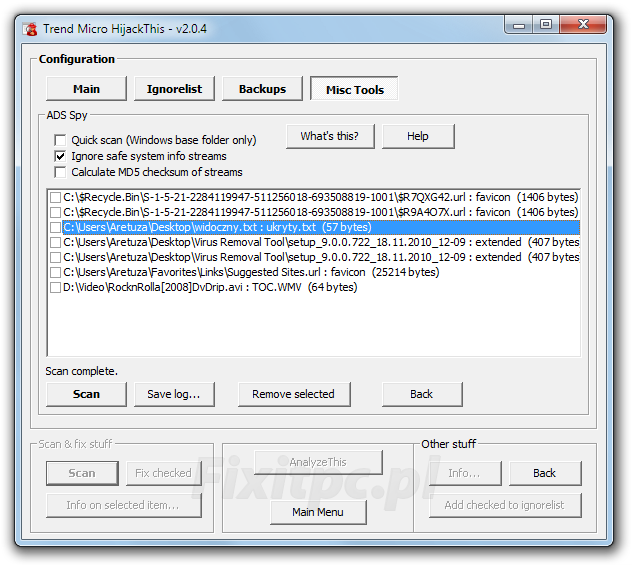
Task: Click the HijackThis title bar app icon
Action: 30,29
